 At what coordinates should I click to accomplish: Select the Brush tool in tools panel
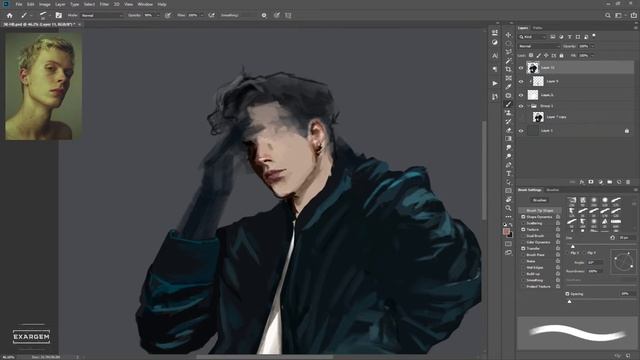(508, 104)
